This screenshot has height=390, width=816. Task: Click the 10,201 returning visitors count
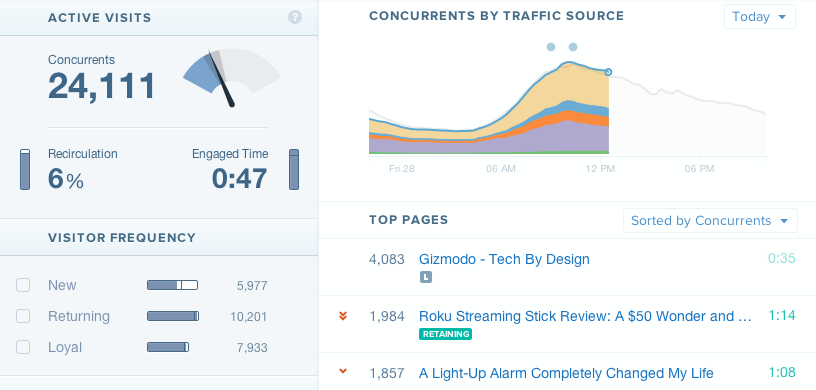[x=249, y=317]
